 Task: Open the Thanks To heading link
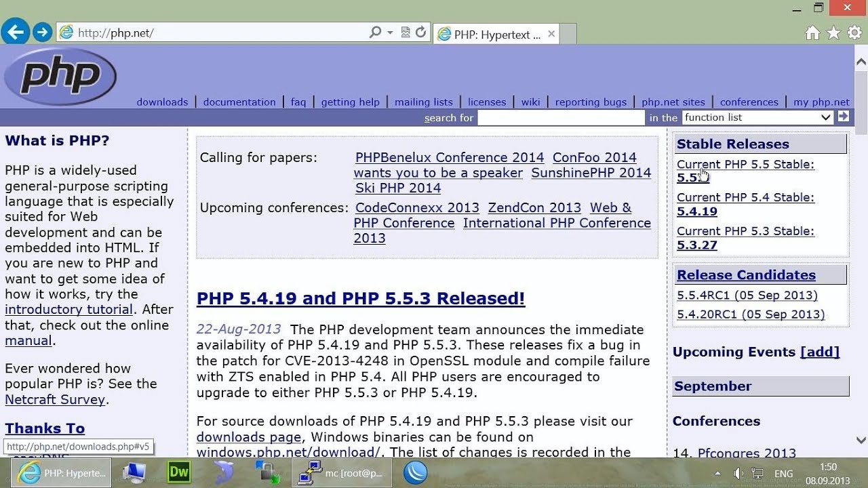click(x=45, y=428)
